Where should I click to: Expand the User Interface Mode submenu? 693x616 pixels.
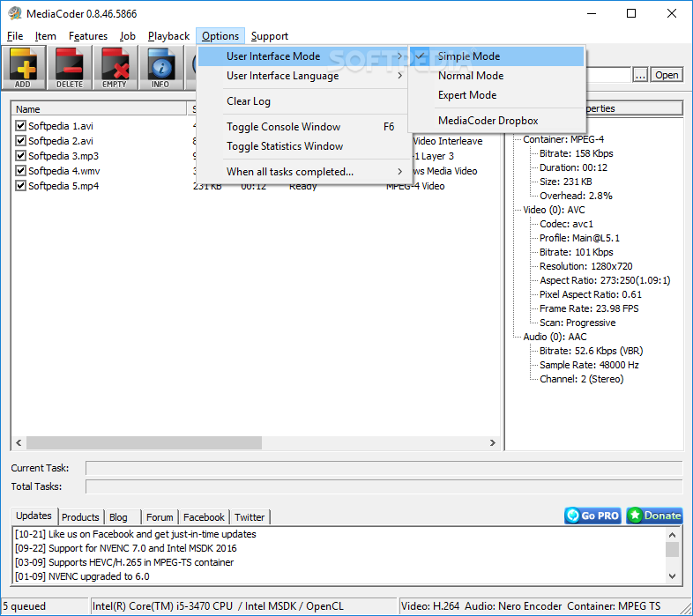[302, 56]
